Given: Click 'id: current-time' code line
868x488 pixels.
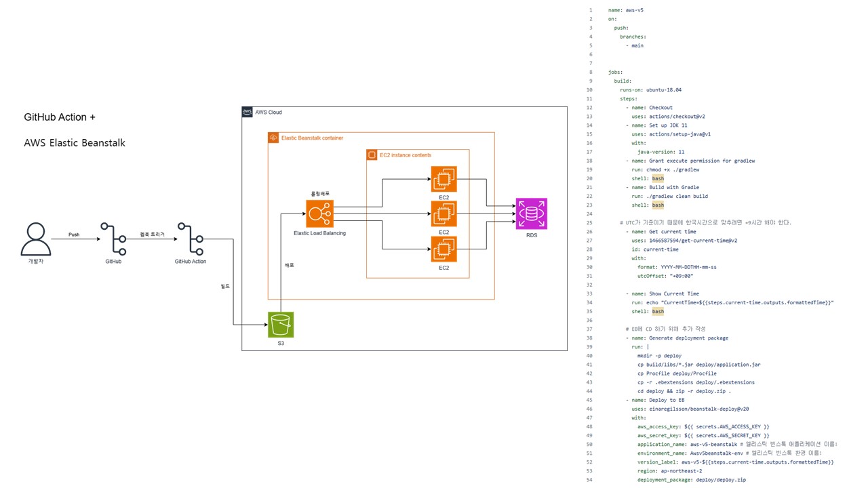Looking at the screenshot, I should point(655,249).
